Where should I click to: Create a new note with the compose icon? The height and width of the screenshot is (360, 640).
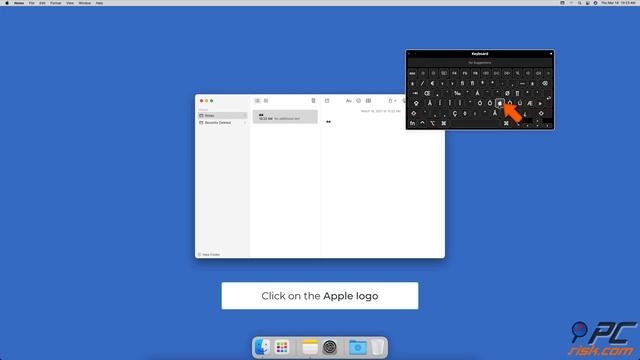(327, 100)
